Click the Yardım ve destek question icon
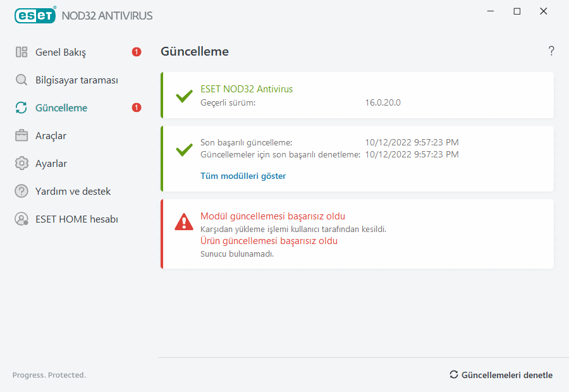This screenshot has width=569, height=392. [x=21, y=191]
